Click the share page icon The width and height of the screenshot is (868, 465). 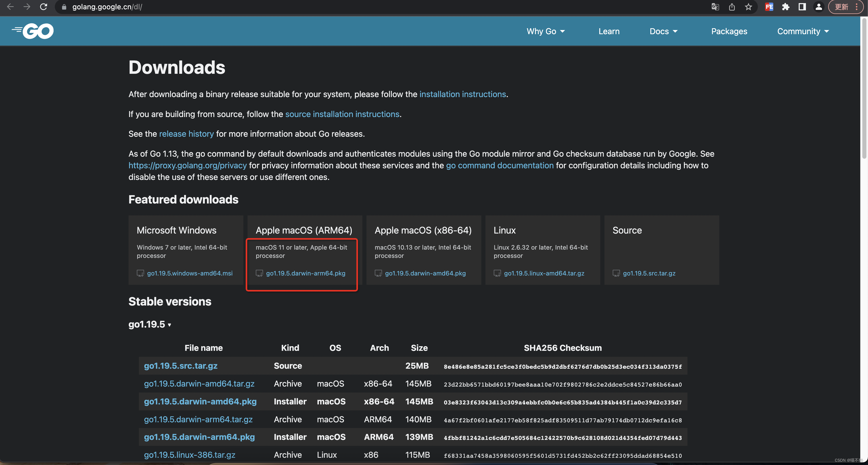(732, 7)
